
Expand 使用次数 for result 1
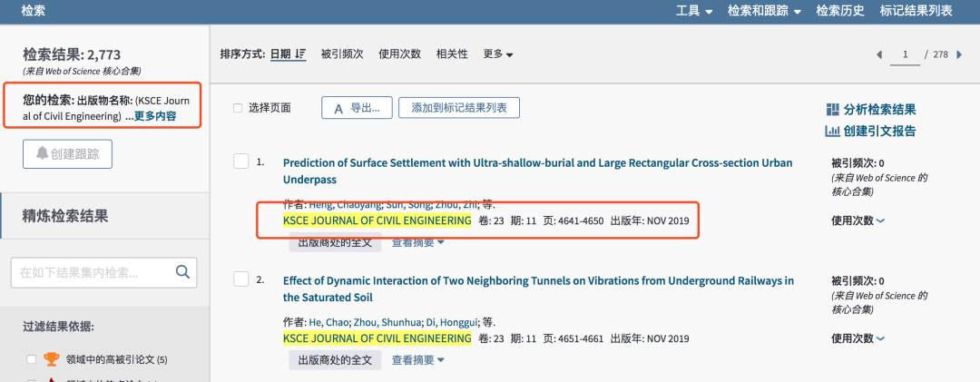[858, 220]
